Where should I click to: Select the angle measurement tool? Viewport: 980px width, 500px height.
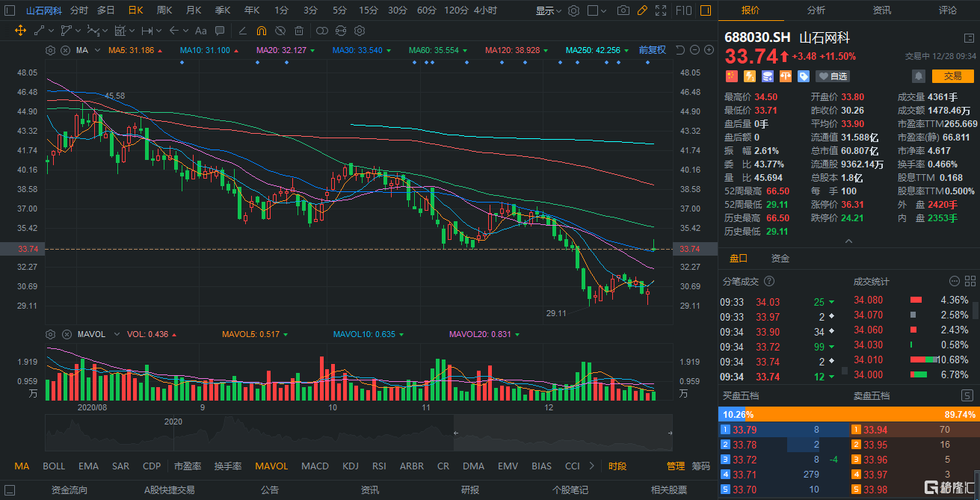pos(242,31)
